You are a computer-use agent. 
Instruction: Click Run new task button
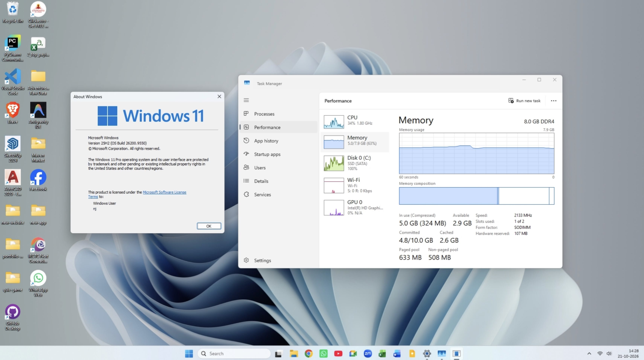pyautogui.click(x=524, y=101)
